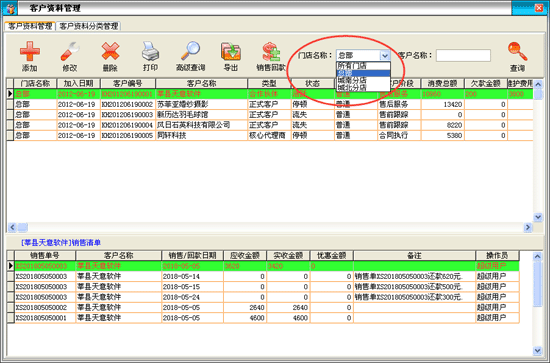Screen dimensions: 550x363
Task: Sort by 销售/回款日期 column header
Action: pos(192,256)
